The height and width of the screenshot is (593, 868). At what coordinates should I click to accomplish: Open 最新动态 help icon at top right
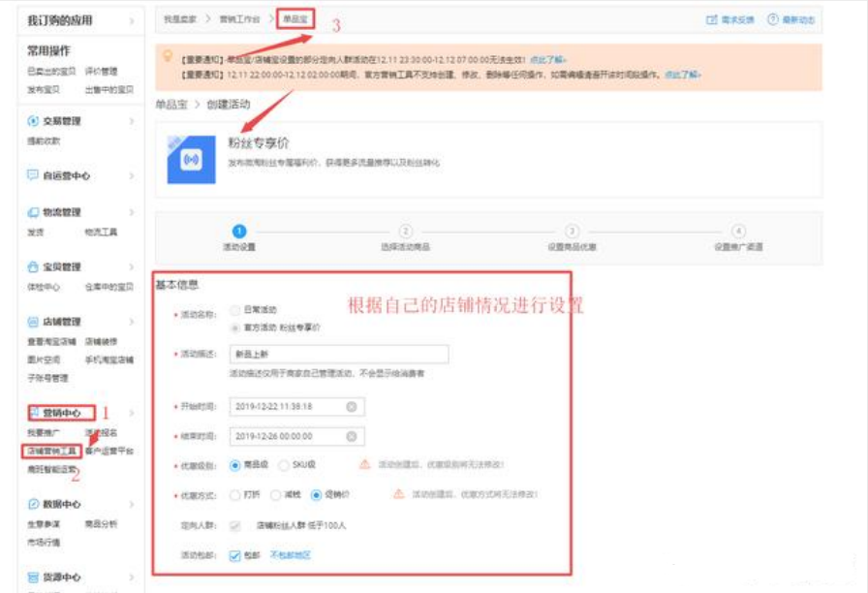pyautogui.click(x=773, y=19)
